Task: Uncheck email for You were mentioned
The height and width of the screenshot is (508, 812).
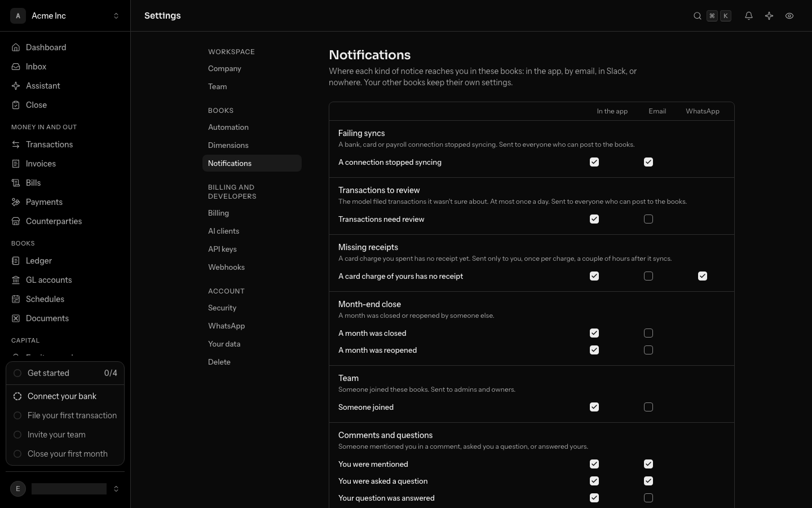Action: (648, 464)
